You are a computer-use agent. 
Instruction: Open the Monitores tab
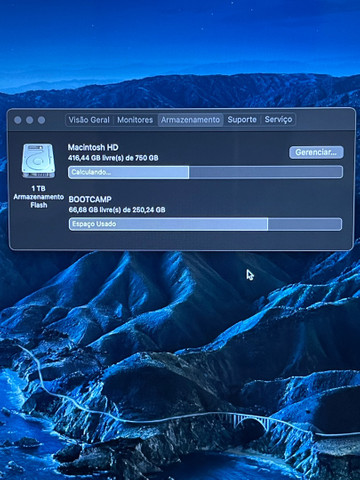pyautogui.click(x=135, y=120)
